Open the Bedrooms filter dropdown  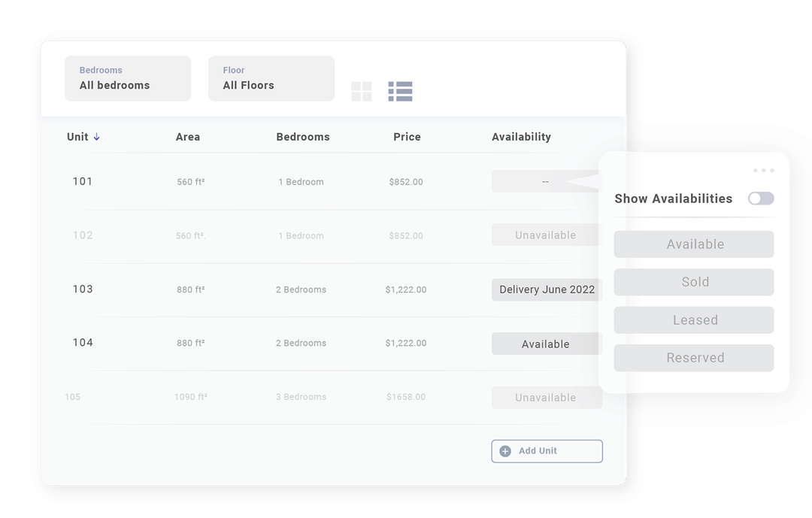(127, 78)
